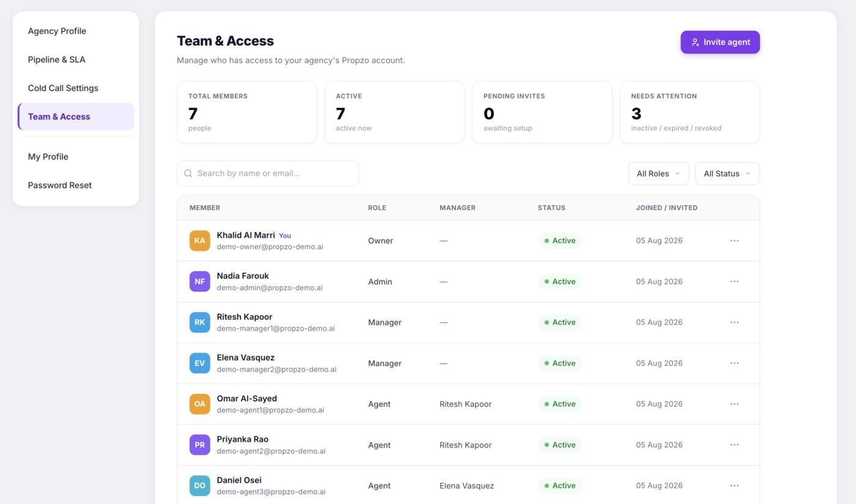Open the actions menu for Nadia Farouk

pyautogui.click(x=734, y=282)
